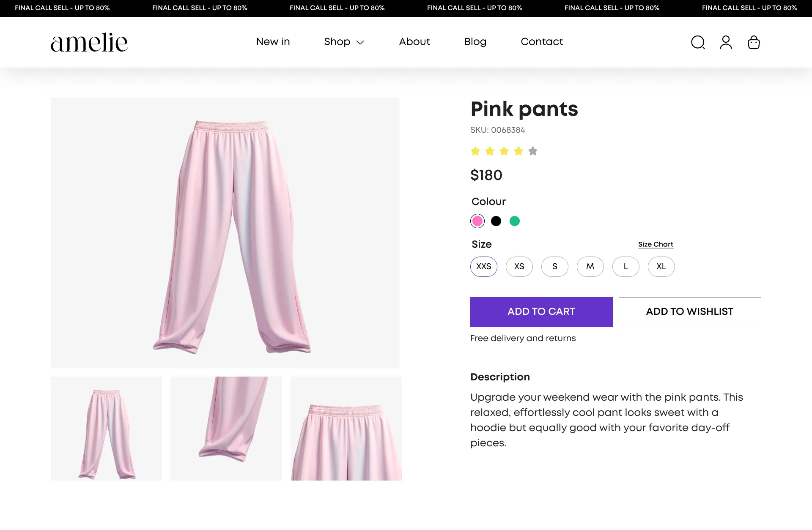Viewport: 812px width, 530px height.
Task: Open the Size Chart link
Action: coord(656,244)
